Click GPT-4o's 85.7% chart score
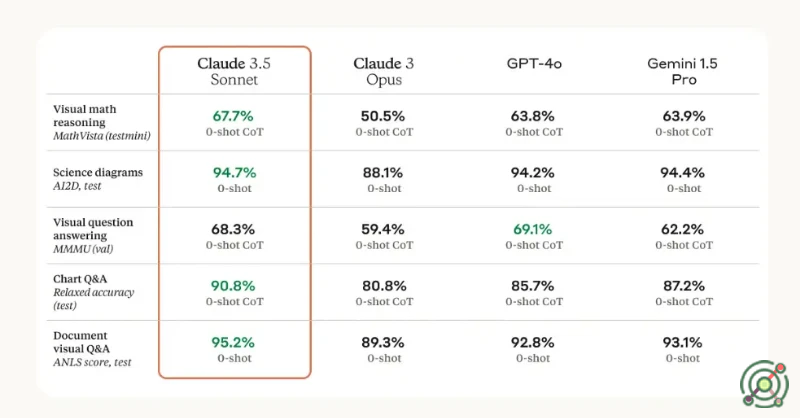800x418 pixels. pyautogui.click(x=533, y=285)
